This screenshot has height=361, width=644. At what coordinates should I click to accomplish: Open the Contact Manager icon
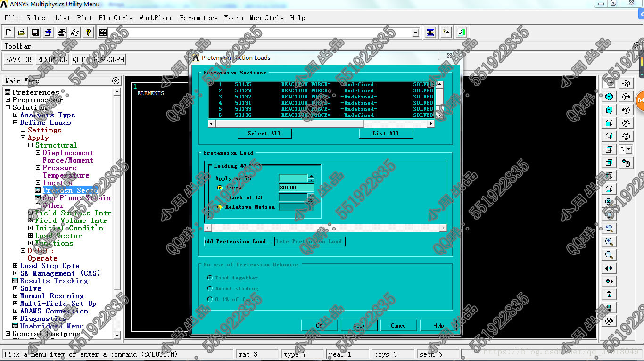[462, 33]
